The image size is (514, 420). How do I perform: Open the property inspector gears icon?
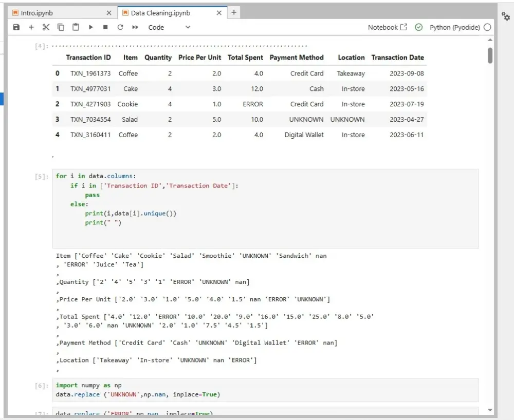(506, 16)
